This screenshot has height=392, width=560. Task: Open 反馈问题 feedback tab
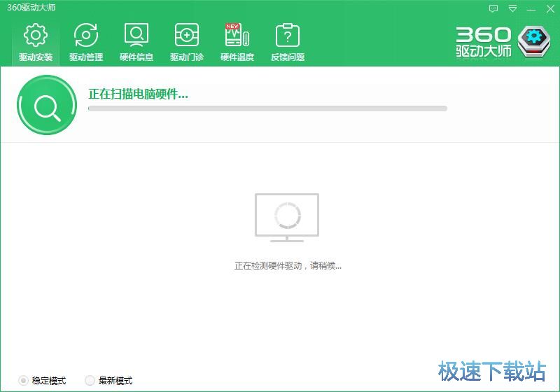288,42
